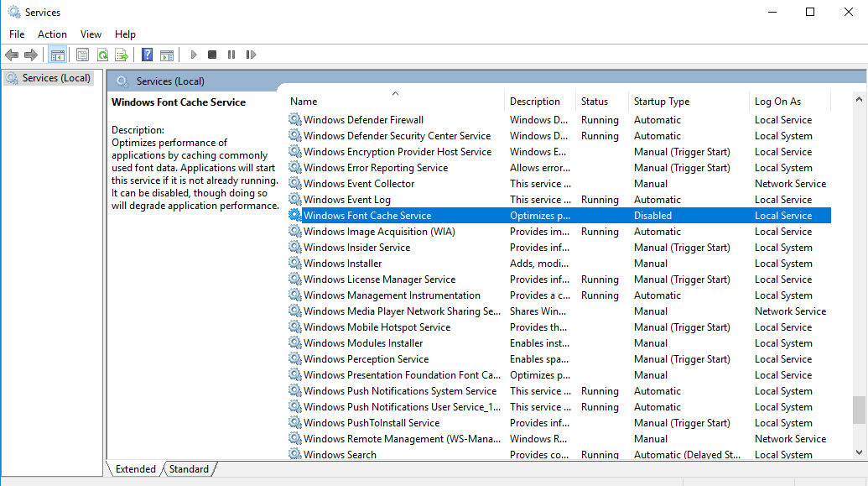Click Pause Service icon
Screen dimensions: 868x486
tap(231, 55)
